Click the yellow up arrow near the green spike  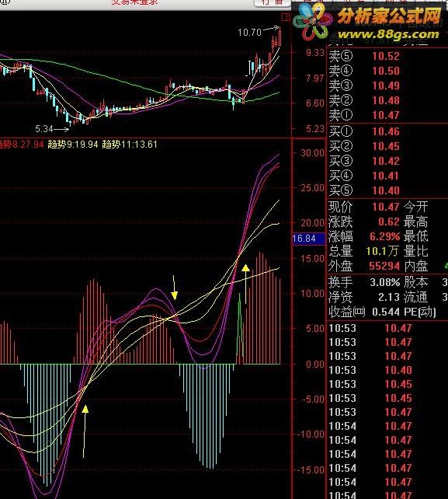point(245,283)
